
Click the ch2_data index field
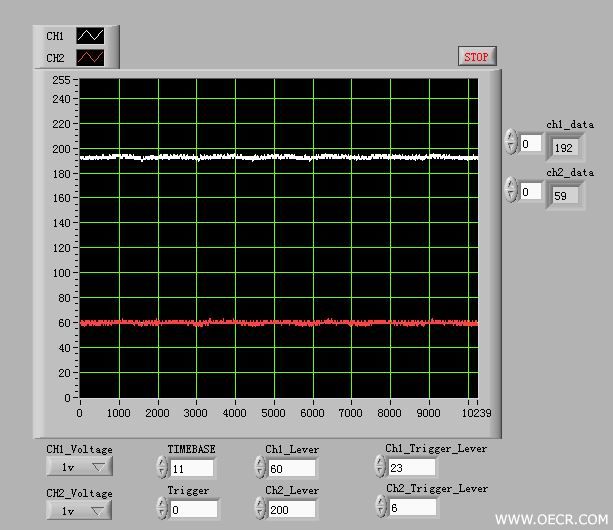[x=531, y=191]
